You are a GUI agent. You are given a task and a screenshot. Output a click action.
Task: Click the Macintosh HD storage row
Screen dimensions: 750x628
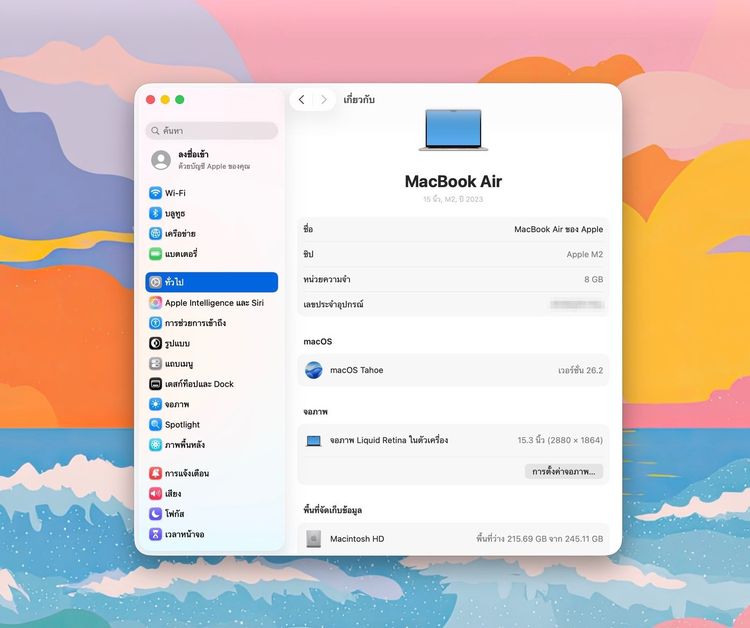(x=453, y=539)
